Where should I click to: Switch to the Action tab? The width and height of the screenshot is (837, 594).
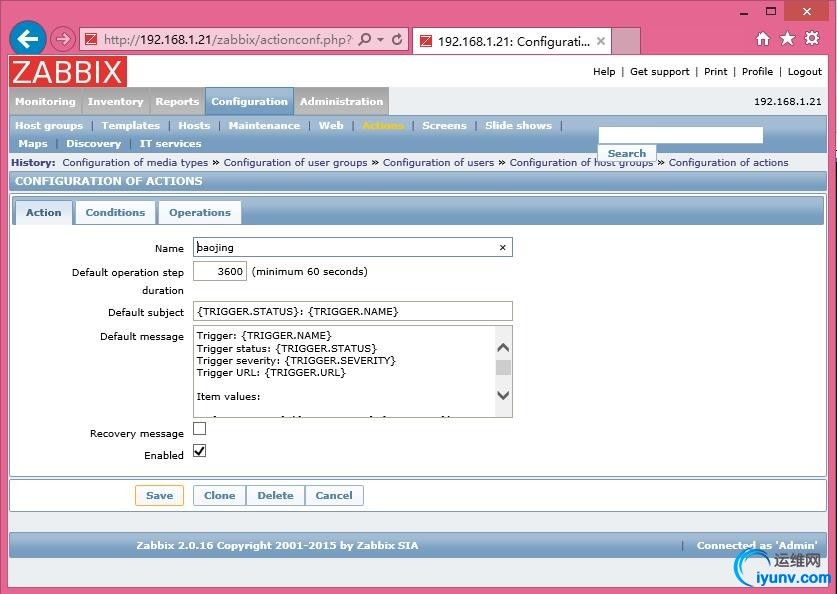43,212
